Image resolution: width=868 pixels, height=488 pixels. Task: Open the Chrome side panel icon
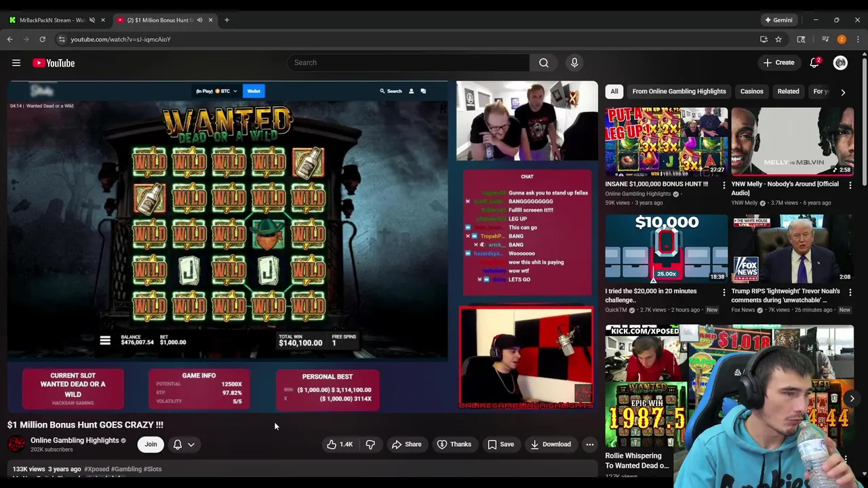(x=801, y=39)
